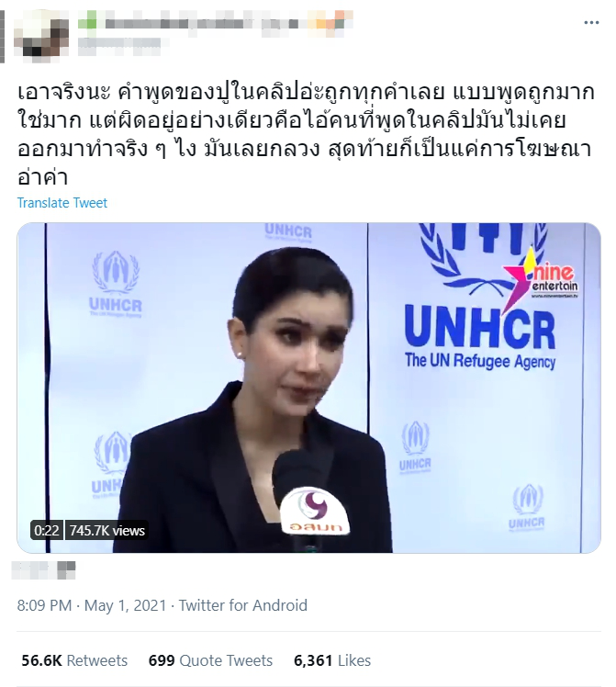Open the 8:09 PM · May 1, 2021 timestamp
This screenshot has height=687, width=616.
pos(92,605)
